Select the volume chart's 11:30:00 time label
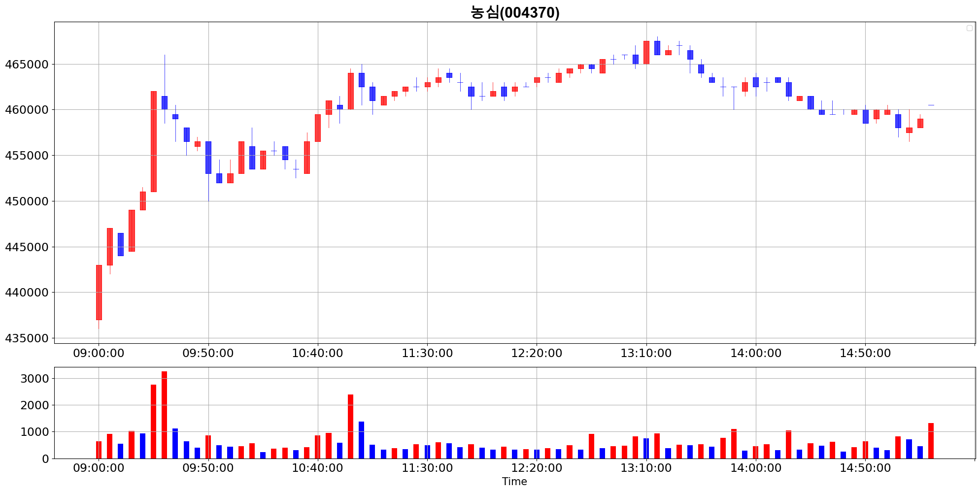The image size is (980, 492). tap(427, 468)
